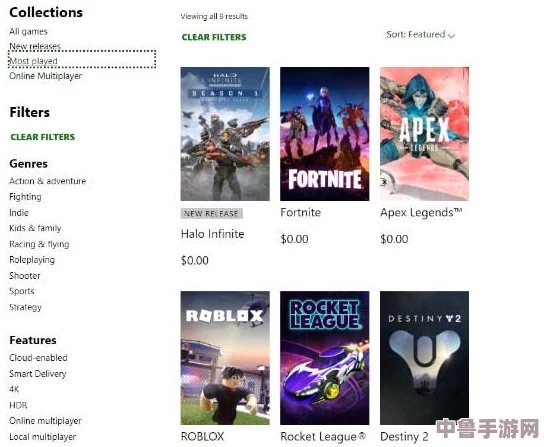This screenshot has width=544, height=447.
Task: Clear filters using the sidebar link
Action: coord(43,137)
